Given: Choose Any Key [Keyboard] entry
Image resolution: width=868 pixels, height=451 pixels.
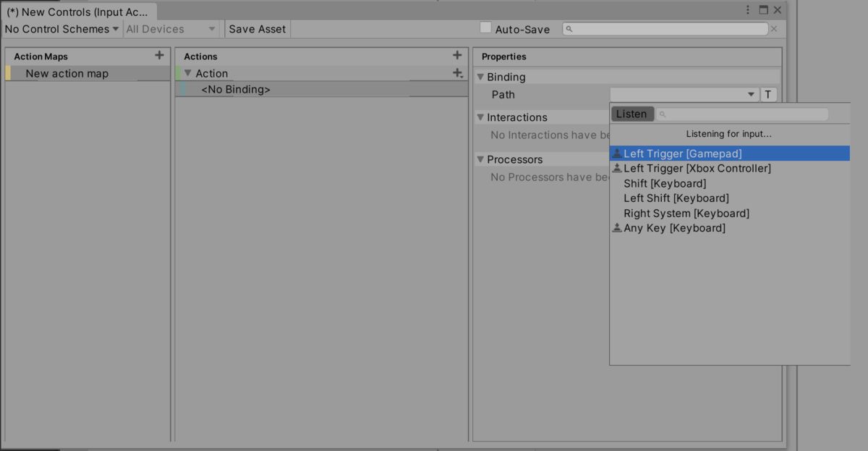Looking at the screenshot, I should point(730,228).
